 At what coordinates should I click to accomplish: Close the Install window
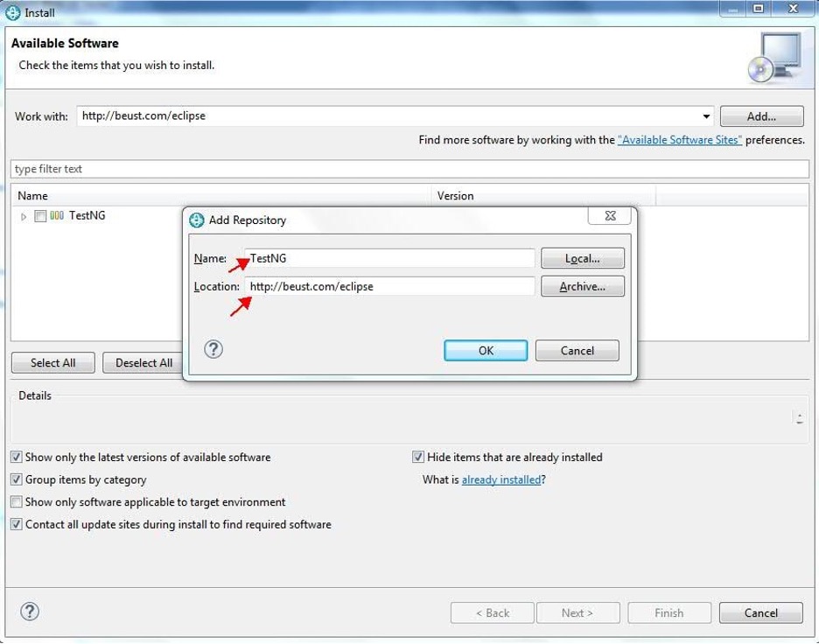793,9
